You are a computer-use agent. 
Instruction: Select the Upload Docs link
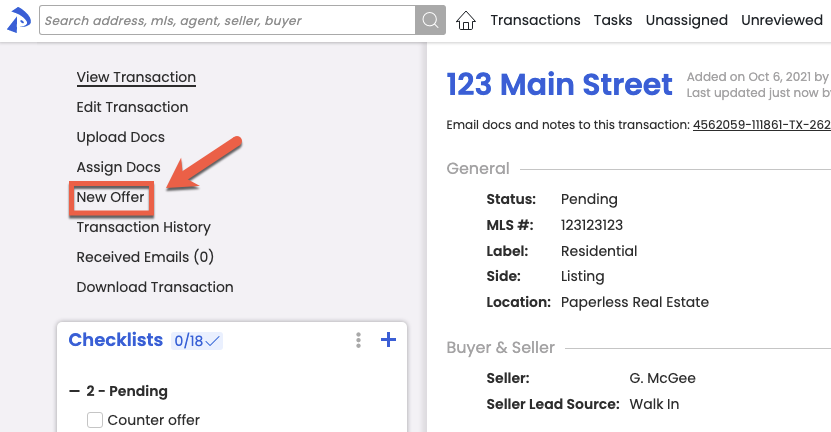pos(120,137)
